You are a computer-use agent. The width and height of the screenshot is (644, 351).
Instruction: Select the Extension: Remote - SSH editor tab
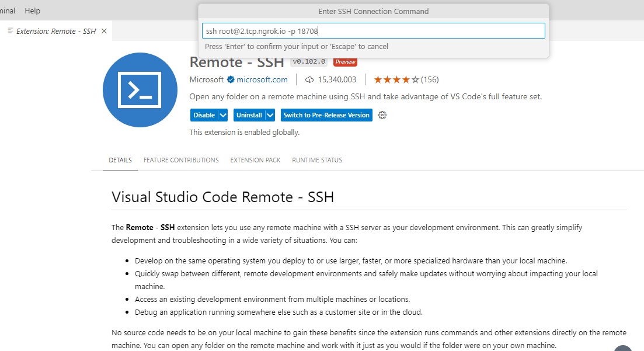pos(56,31)
